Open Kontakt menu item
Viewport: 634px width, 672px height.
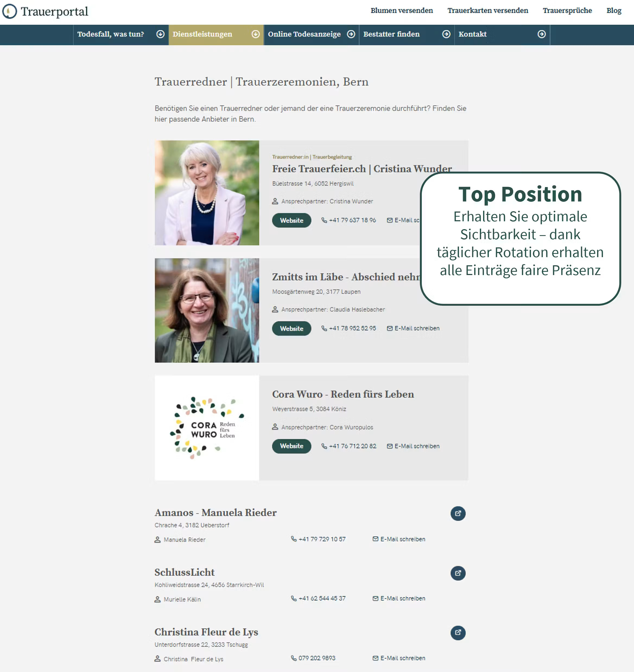[x=502, y=34]
